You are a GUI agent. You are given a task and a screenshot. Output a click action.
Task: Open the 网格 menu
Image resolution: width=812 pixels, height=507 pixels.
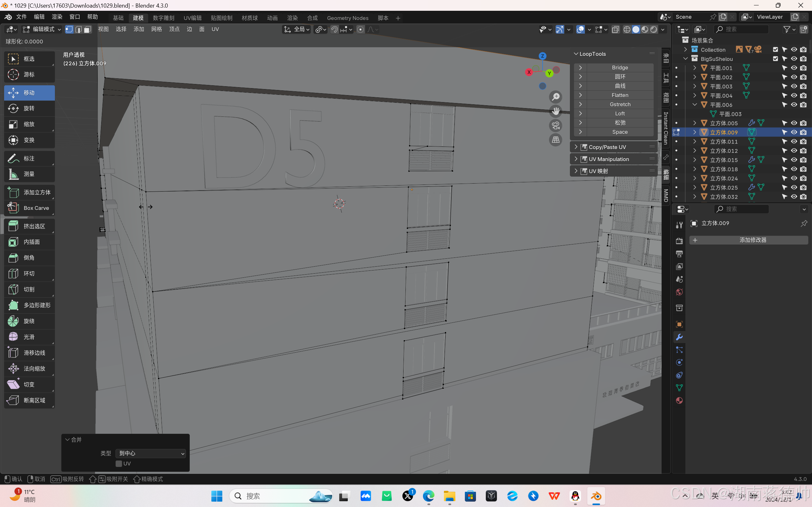[x=156, y=29]
